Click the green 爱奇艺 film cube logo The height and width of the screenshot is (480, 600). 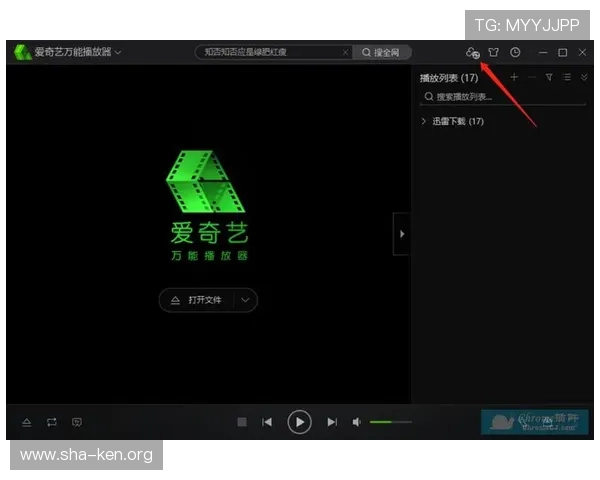(206, 181)
